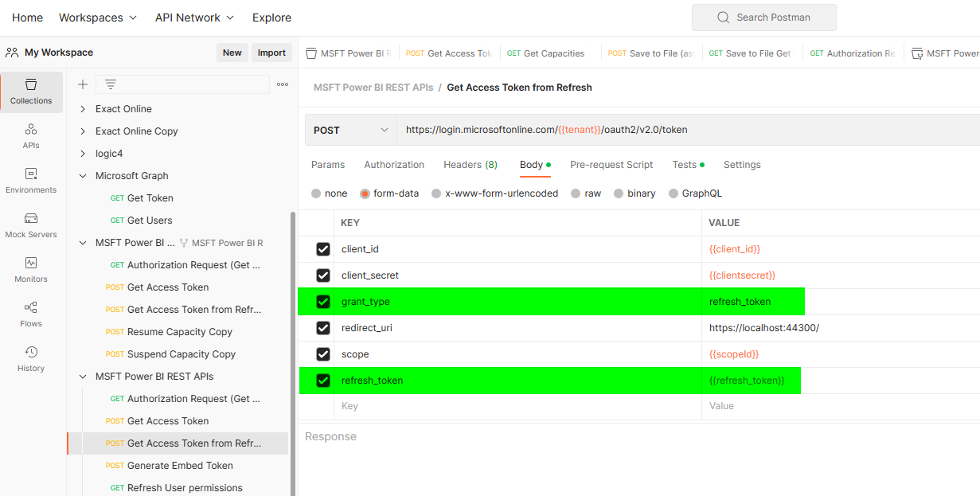Click the filter icon in collections search

click(111, 84)
